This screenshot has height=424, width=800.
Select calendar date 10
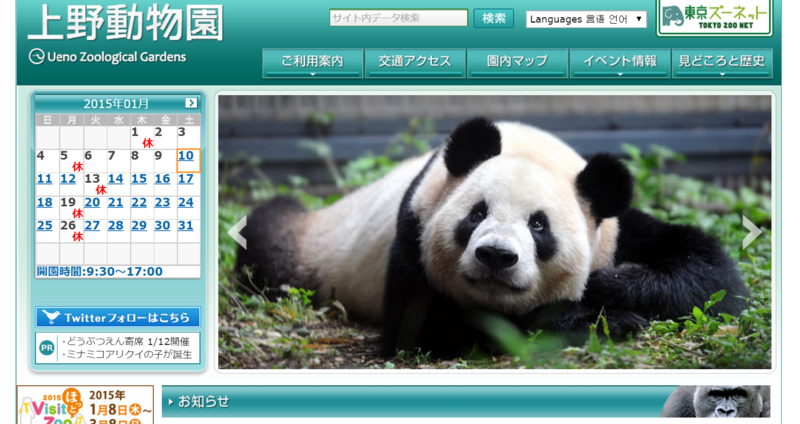tap(186, 156)
